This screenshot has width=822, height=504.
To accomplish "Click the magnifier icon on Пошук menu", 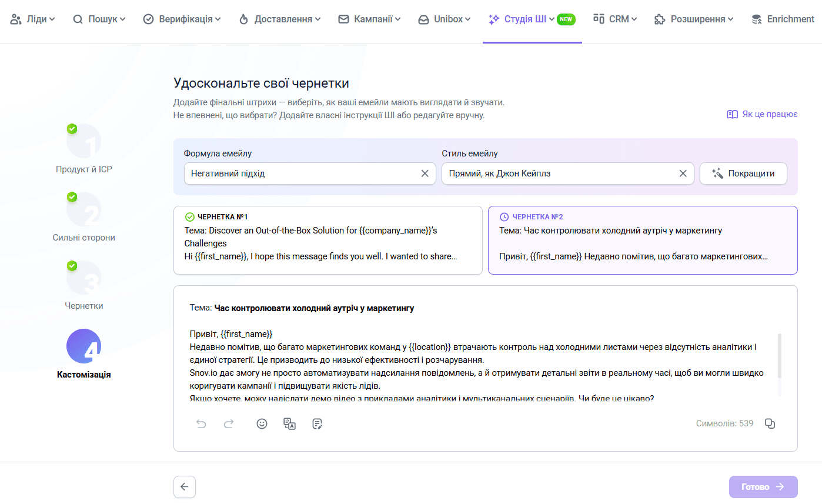I will click(78, 19).
